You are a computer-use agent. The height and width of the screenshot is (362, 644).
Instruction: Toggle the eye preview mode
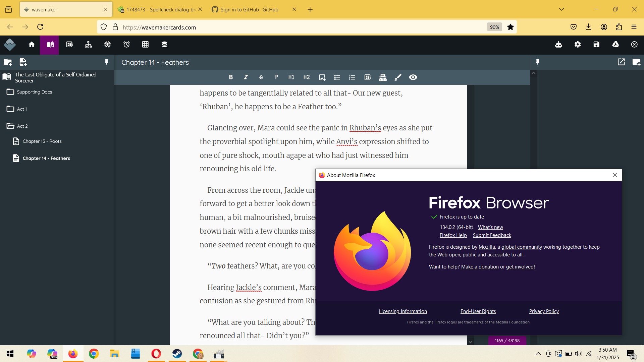[413, 77]
